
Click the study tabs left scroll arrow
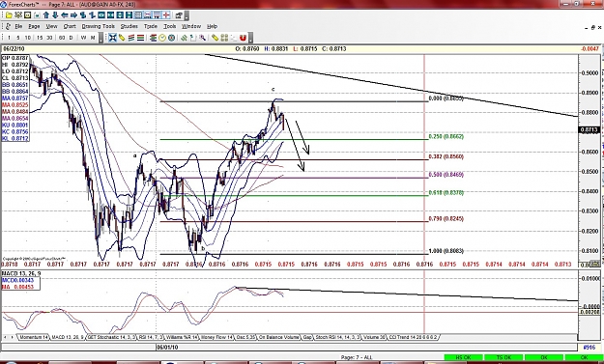(x=6, y=337)
